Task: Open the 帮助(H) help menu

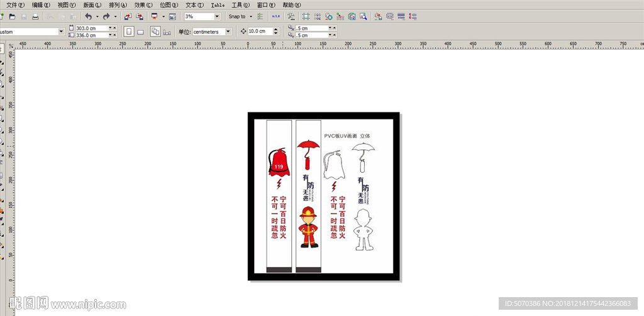Action: 291,4
